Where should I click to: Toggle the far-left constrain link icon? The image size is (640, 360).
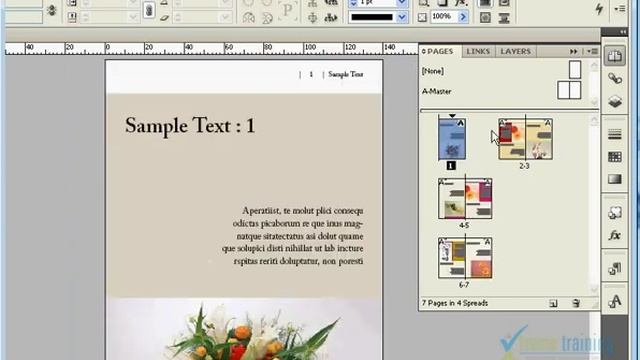click(51, 10)
